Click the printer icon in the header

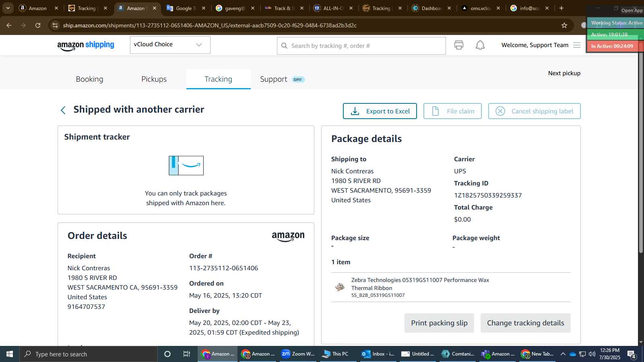point(458,45)
